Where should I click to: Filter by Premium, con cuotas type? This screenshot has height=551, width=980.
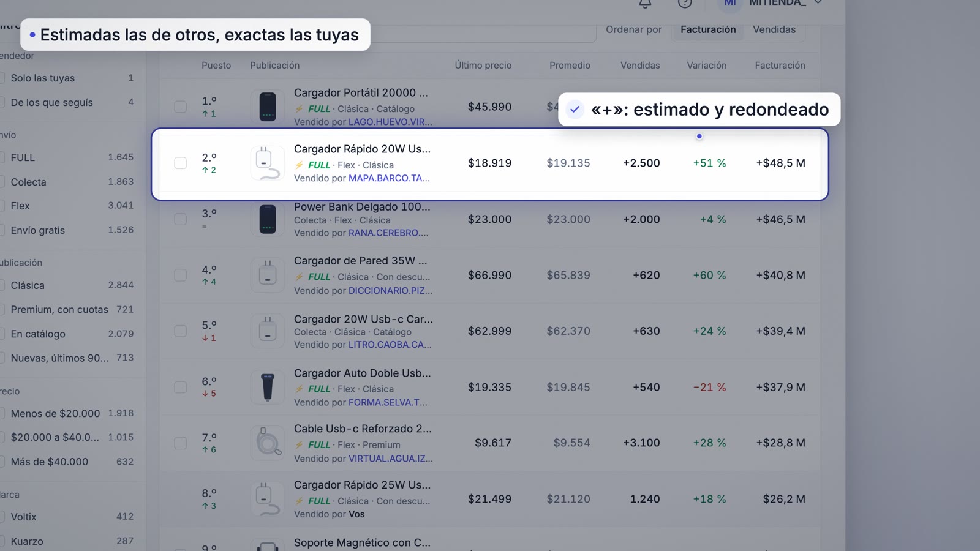tap(67, 309)
